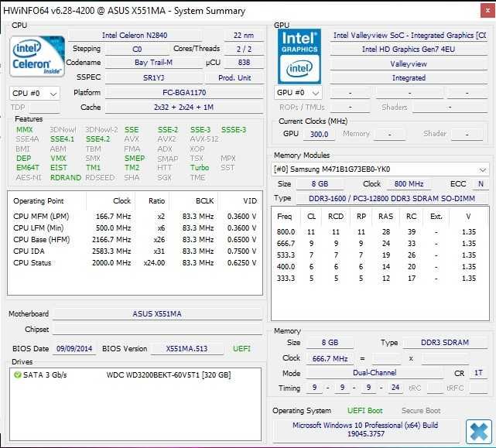496x448 pixels.
Task: Select the 800.0 frequency timing row
Action: [379, 232]
